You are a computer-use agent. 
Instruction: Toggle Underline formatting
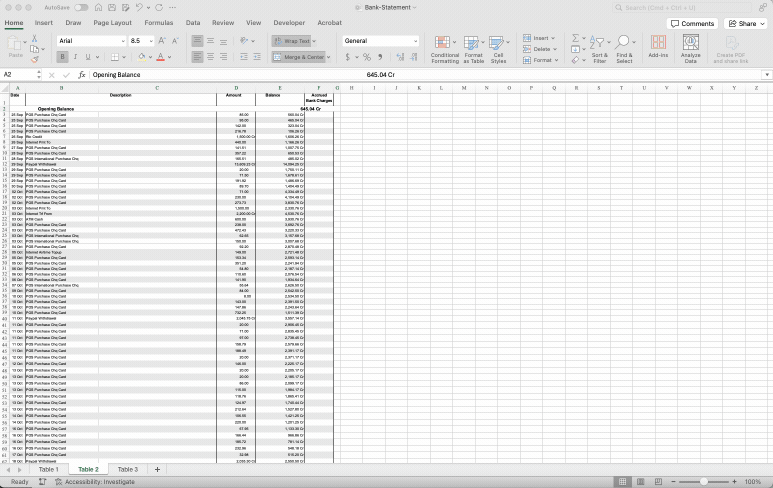[x=88, y=57]
